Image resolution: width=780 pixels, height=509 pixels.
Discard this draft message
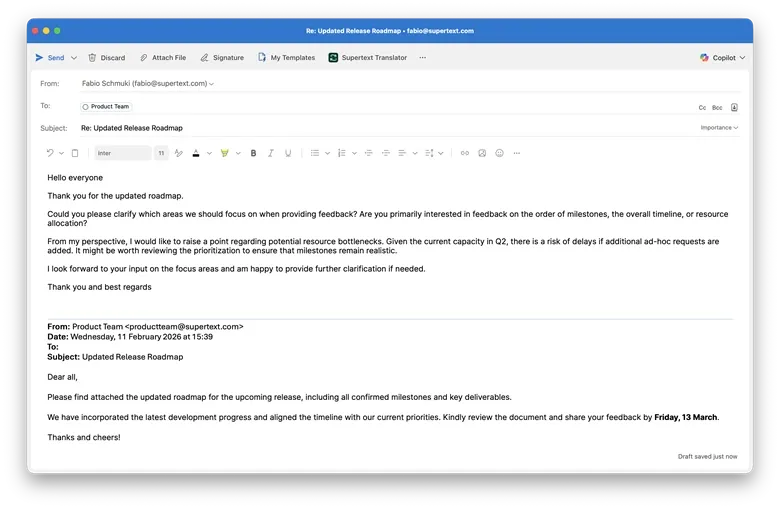point(106,58)
